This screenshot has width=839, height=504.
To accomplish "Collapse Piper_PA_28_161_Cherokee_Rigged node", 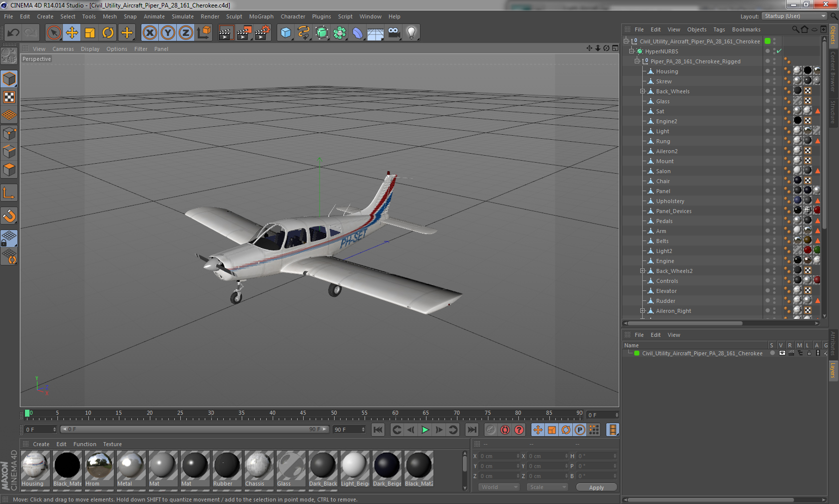I will (637, 61).
